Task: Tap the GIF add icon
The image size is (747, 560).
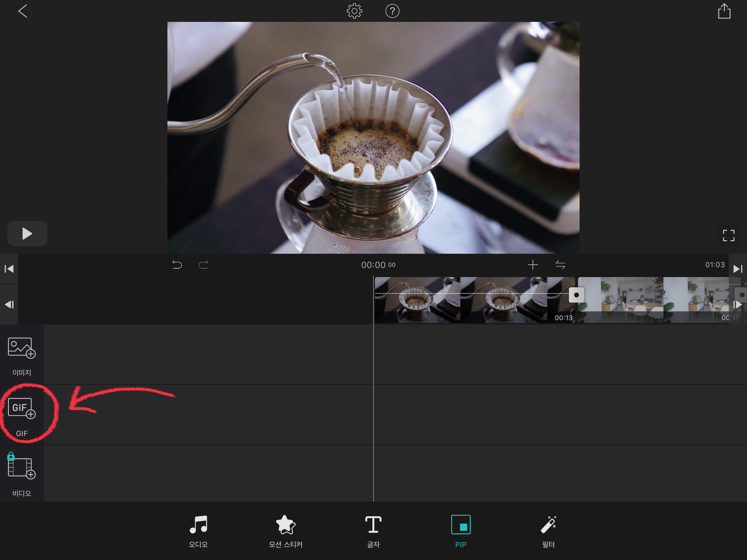Action: point(22,409)
